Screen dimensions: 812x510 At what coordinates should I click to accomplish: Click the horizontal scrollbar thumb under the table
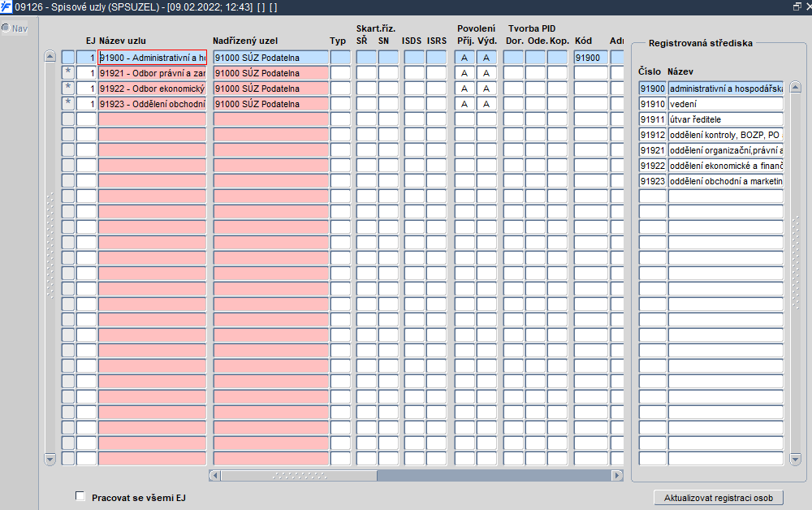(300, 475)
